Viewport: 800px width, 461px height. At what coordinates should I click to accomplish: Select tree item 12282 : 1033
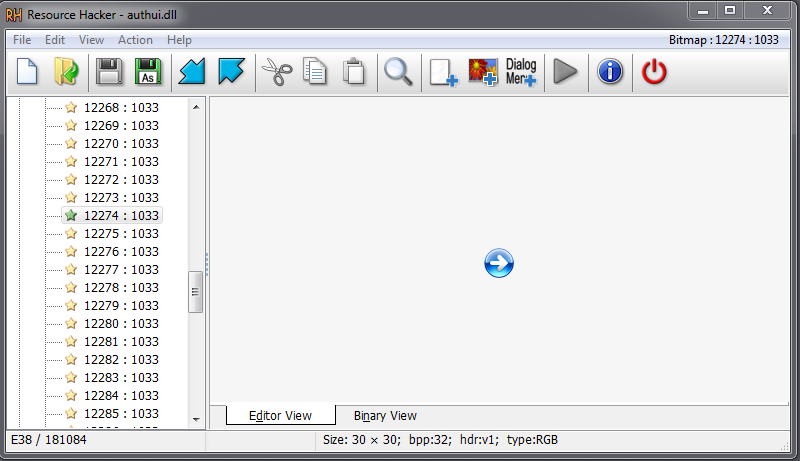point(121,360)
